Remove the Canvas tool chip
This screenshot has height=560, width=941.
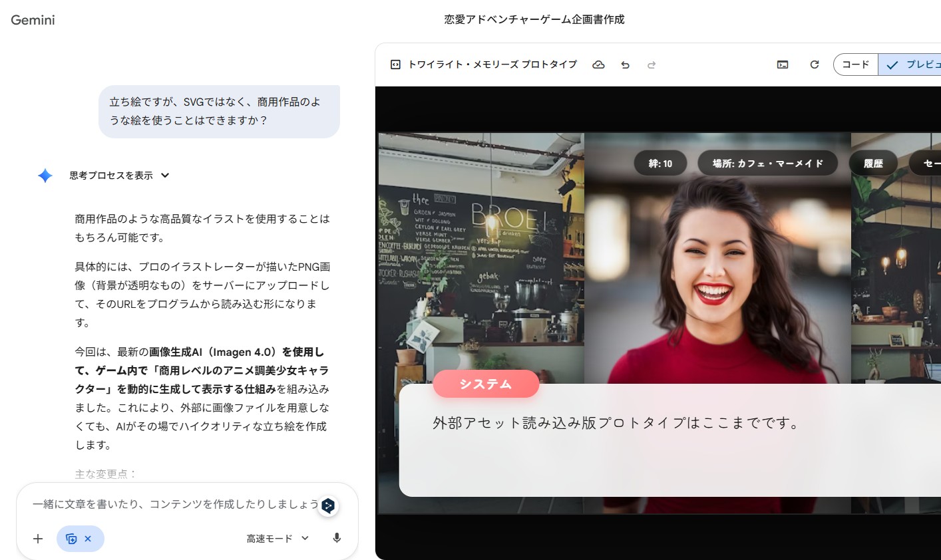88,539
